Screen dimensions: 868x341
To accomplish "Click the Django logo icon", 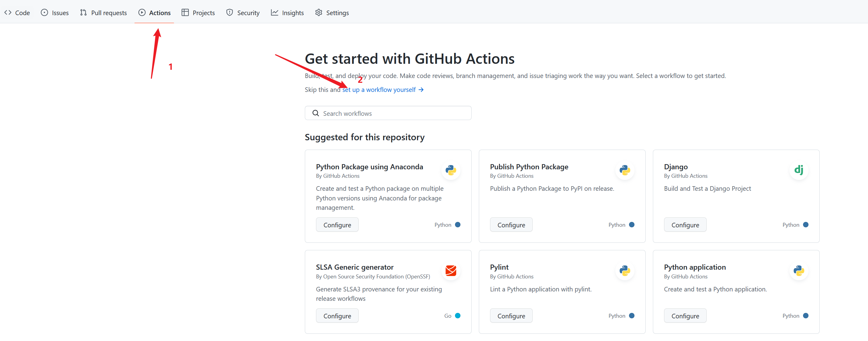I will point(799,170).
